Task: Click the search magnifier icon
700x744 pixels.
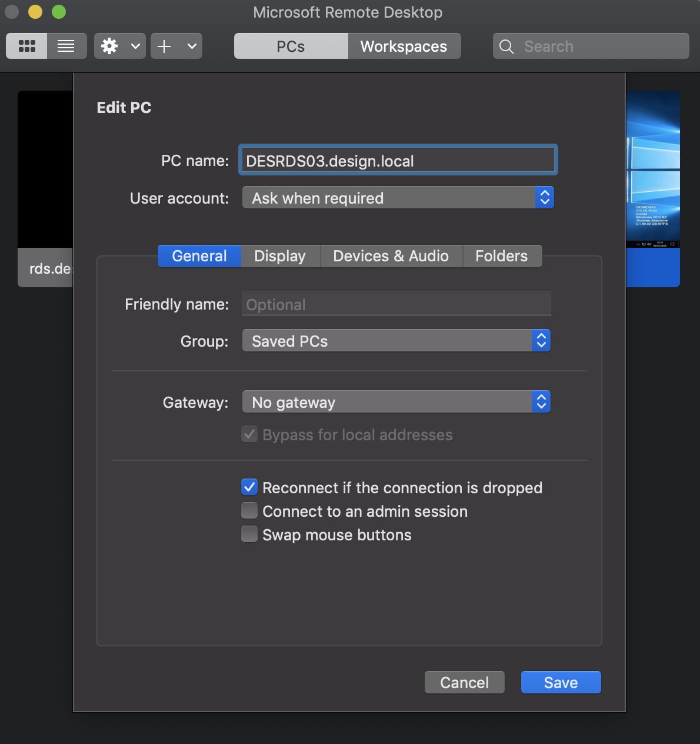Action: click(506, 46)
